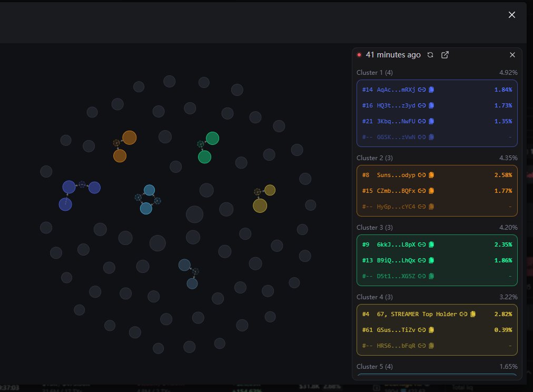The height and width of the screenshot is (392, 533).
Task: Click the '41 minutes ago' timestamp
Action: coord(393,55)
